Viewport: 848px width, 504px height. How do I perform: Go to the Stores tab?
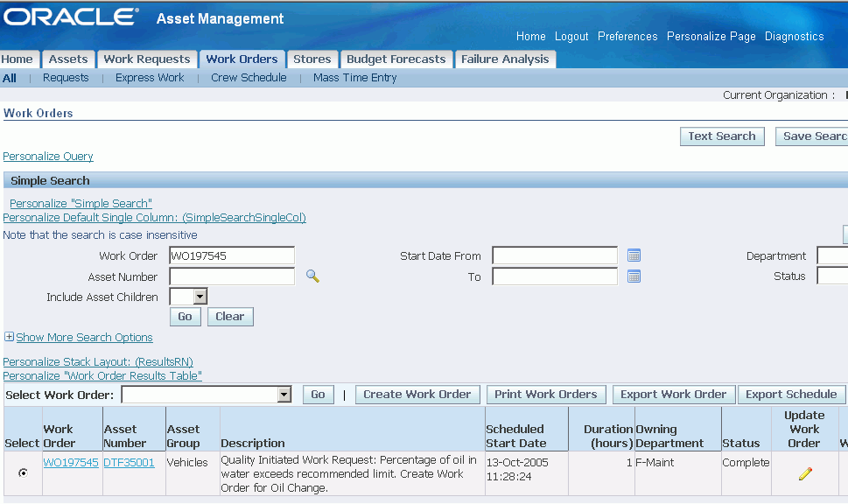[312, 59]
